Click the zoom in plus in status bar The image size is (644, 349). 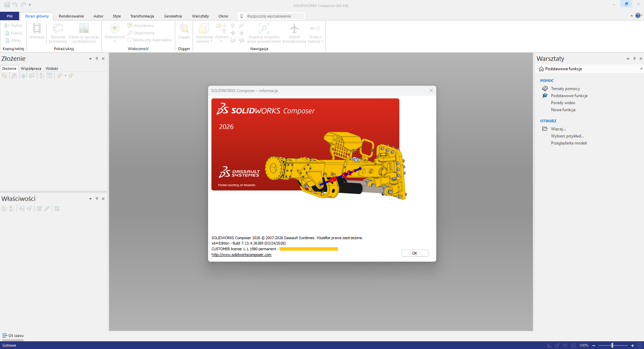pos(633,345)
